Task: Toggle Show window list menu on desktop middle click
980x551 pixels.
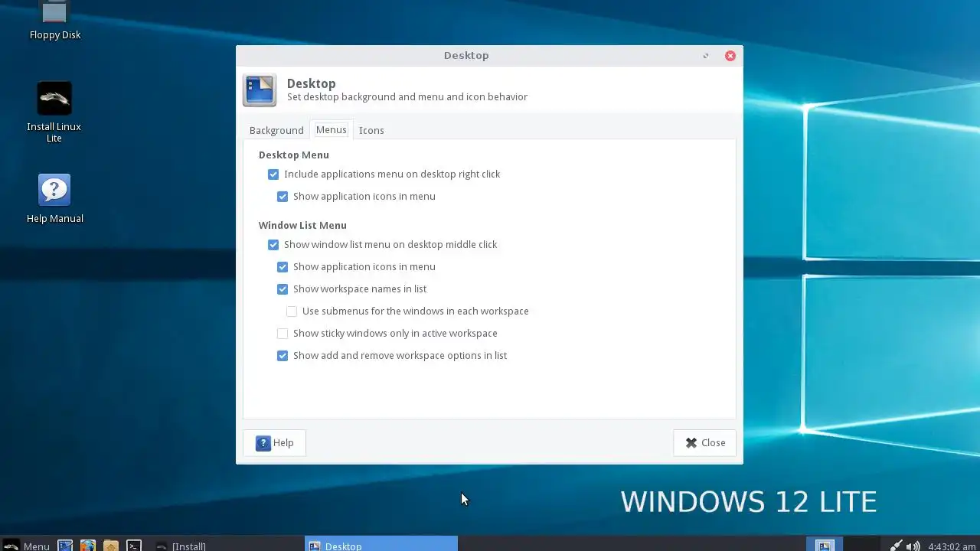Action: (382, 244)
